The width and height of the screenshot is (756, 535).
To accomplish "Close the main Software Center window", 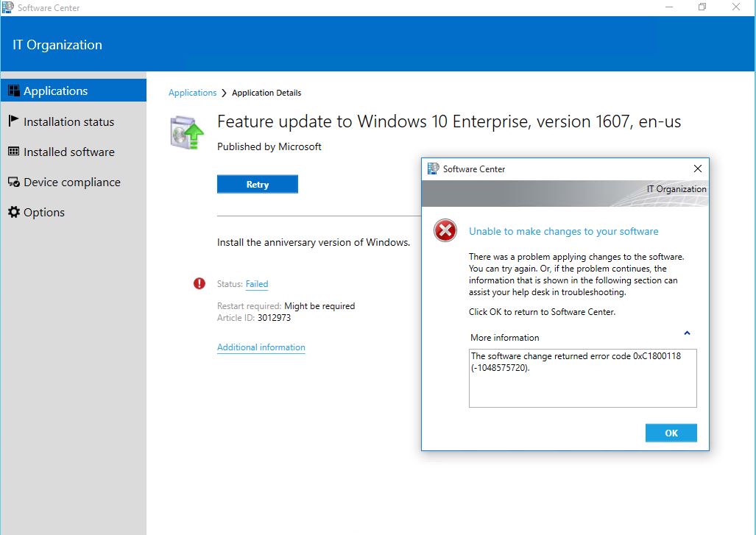I will coord(735,7).
